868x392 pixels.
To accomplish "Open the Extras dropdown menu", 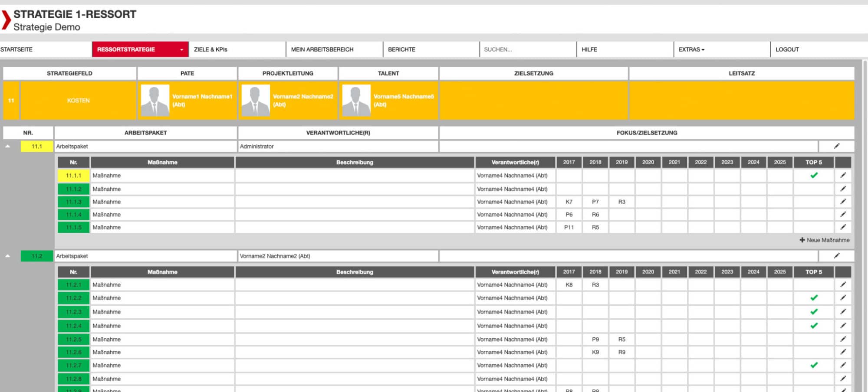I will [691, 49].
